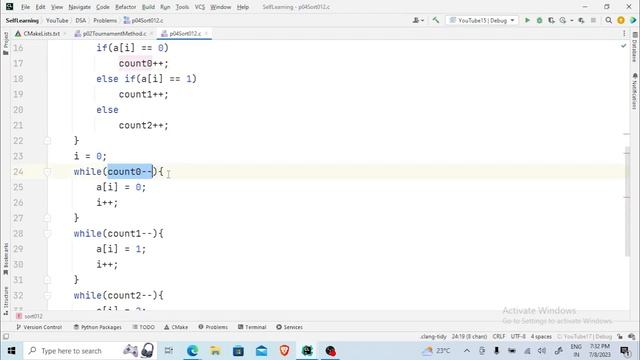Run with coverage icon in toolbar
640x360 pixels.
(x=551, y=20)
